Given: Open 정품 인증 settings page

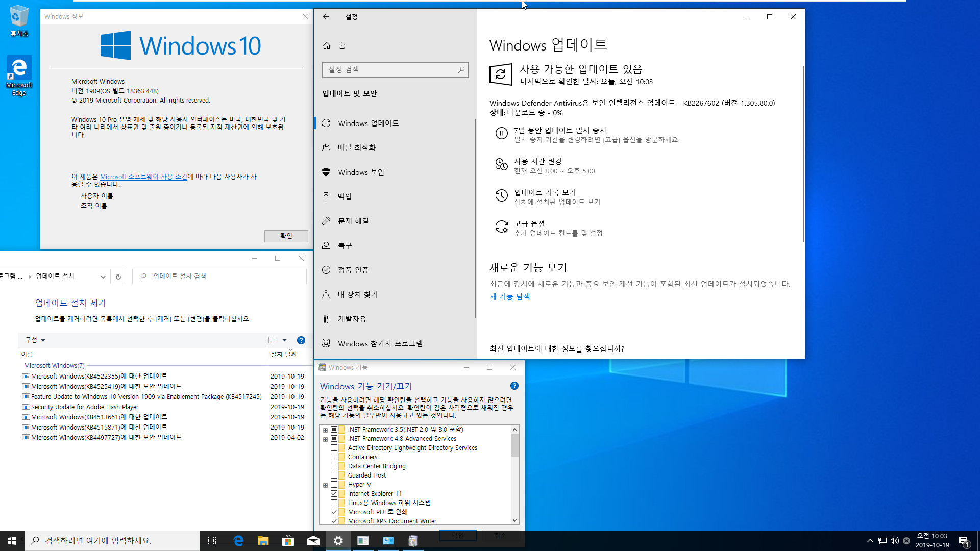Looking at the screenshot, I should (395, 270).
